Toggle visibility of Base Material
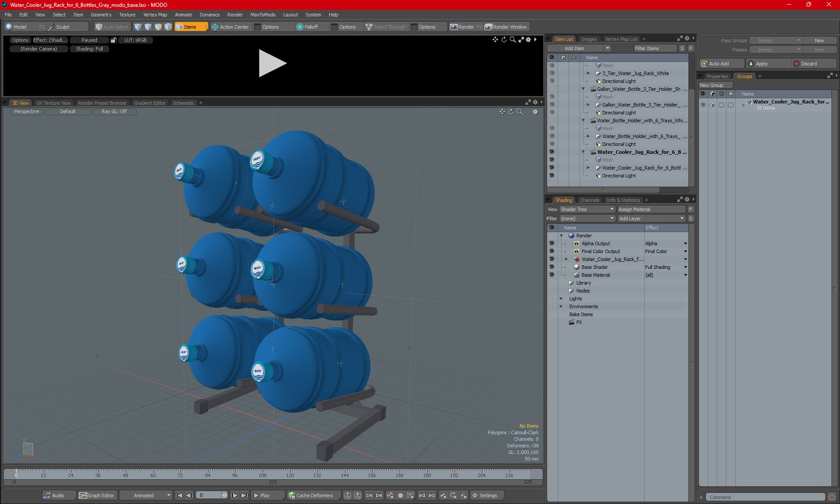 point(552,275)
